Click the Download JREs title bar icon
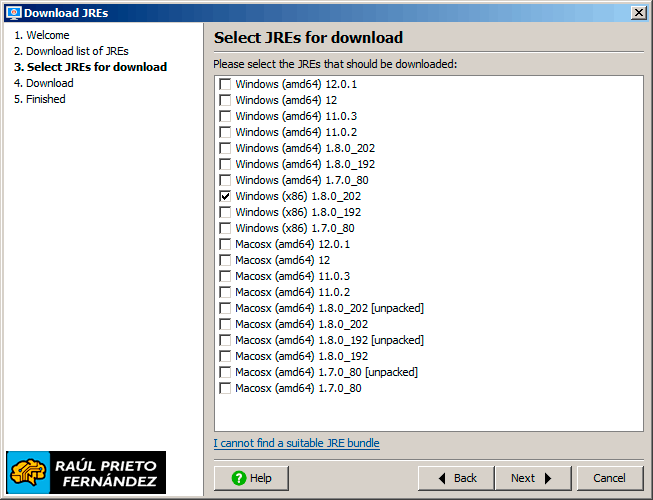 tap(13, 12)
